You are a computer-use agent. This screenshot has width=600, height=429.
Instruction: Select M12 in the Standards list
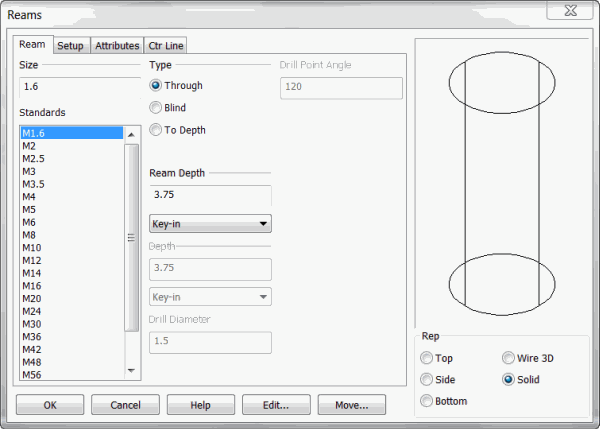point(72,260)
